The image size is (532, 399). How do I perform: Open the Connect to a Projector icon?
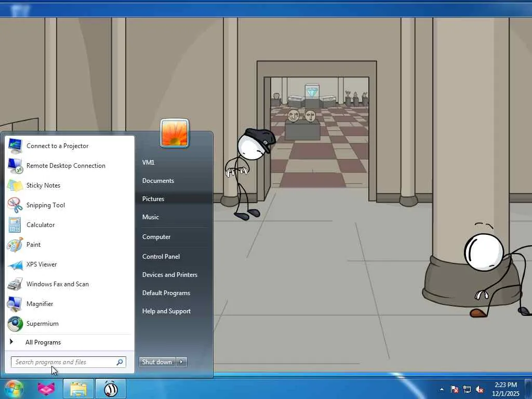[15, 146]
